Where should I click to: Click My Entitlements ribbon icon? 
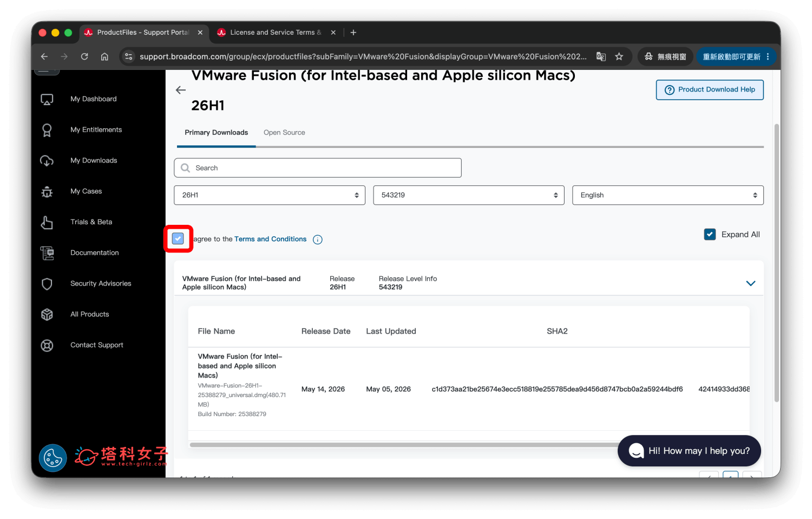[x=47, y=130]
